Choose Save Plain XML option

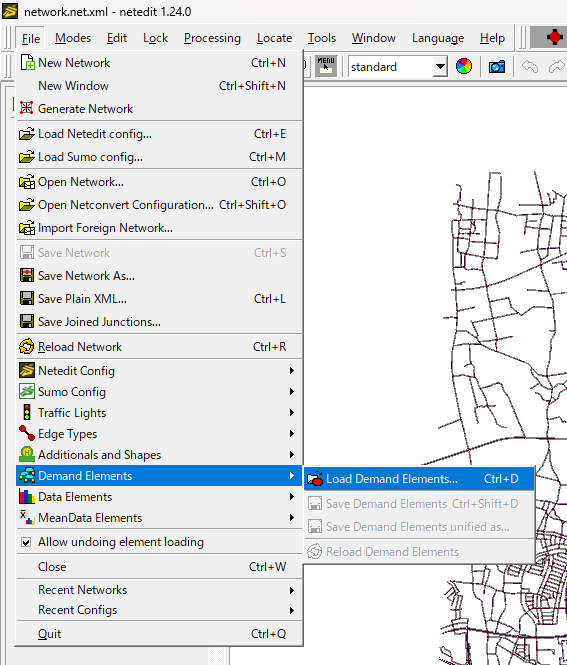(x=159, y=299)
